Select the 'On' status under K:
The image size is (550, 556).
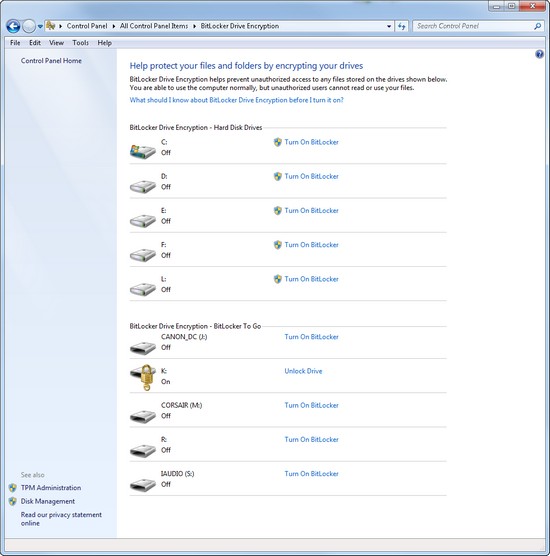(x=166, y=382)
